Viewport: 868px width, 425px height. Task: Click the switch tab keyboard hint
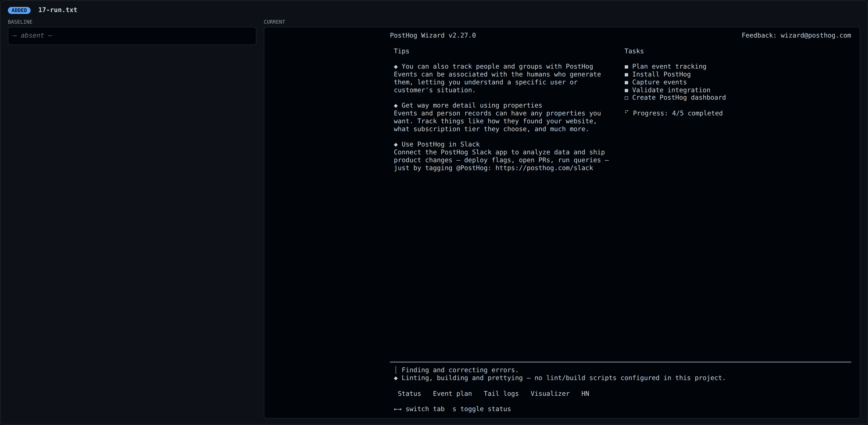point(425,409)
